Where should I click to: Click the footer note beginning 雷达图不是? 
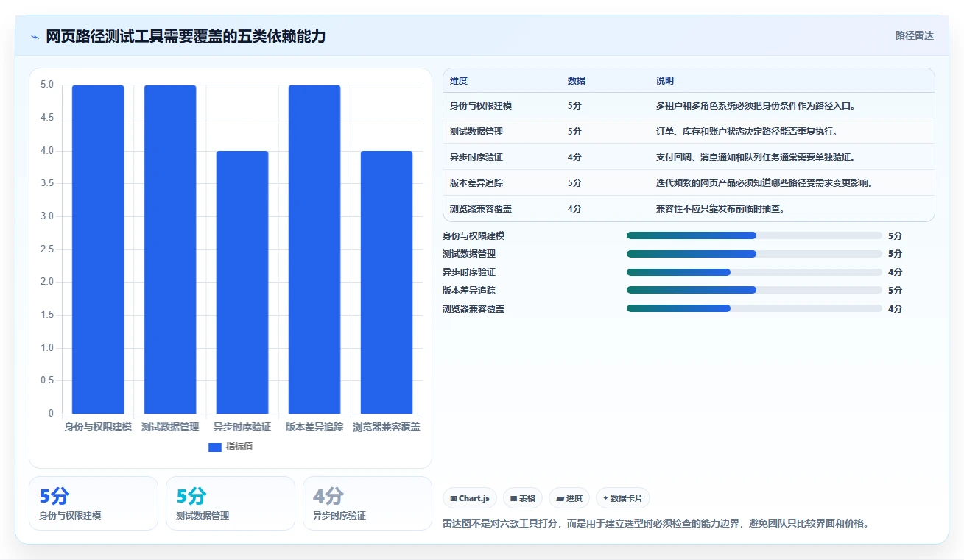[x=656, y=524]
